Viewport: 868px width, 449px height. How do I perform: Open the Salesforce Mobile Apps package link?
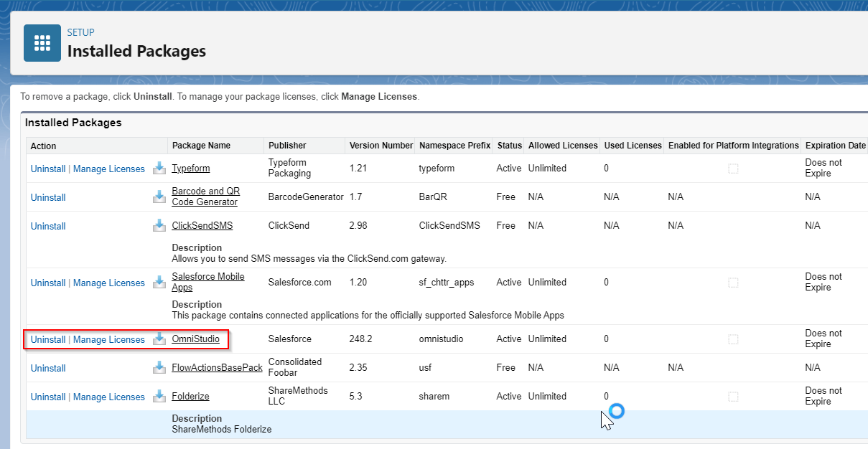(208, 281)
